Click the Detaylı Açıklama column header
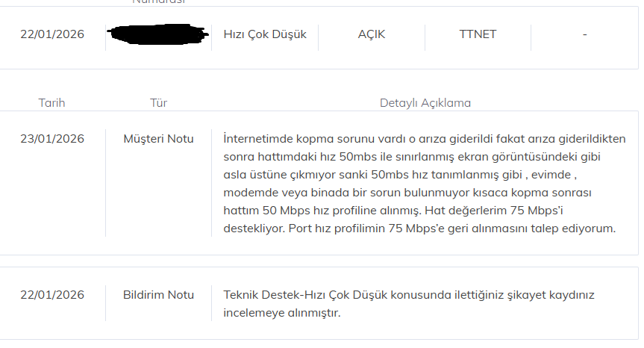The width and height of the screenshot is (644, 348). pyautogui.click(x=425, y=103)
